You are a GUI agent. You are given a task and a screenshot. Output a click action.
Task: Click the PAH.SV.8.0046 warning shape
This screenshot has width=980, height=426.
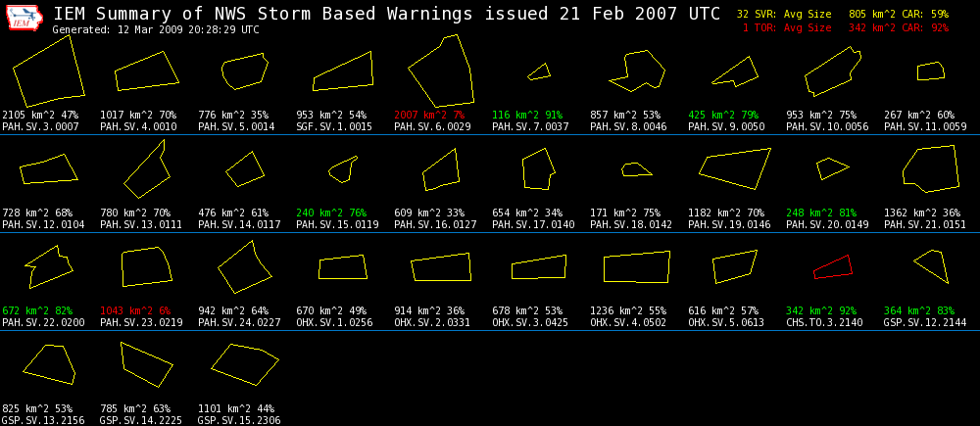tap(636, 71)
